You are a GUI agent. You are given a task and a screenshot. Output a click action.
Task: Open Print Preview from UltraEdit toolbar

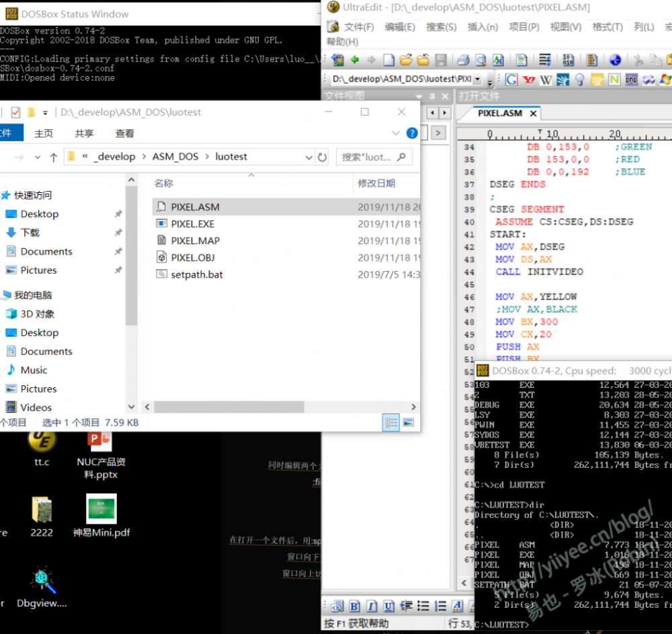pyautogui.click(x=481, y=61)
